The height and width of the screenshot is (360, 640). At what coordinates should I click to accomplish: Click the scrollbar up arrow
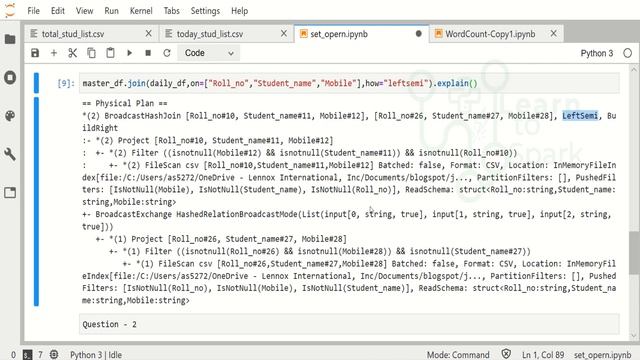[634, 70]
